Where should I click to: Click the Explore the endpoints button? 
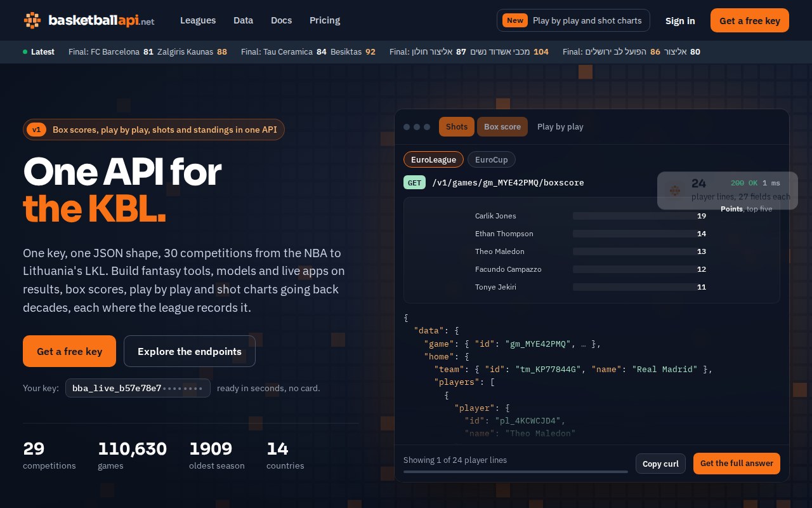click(190, 351)
